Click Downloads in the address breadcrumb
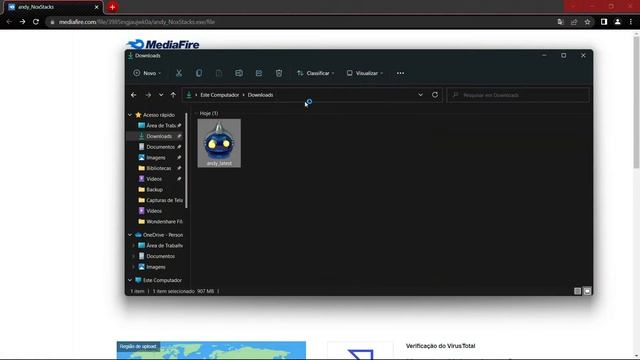The height and width of the screenshot is (360, 640). pos(260,95)
